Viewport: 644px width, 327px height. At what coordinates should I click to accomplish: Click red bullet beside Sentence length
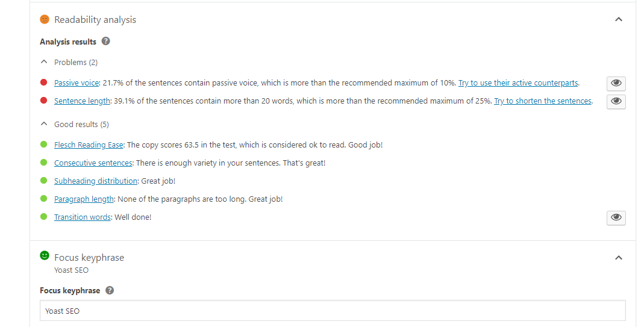43,101
